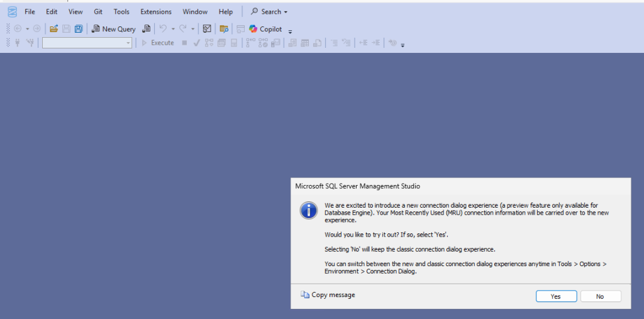644x319 pixels.
Task: Select the Results to File icon
Action: pyautogui.click(x=317, y=43)
